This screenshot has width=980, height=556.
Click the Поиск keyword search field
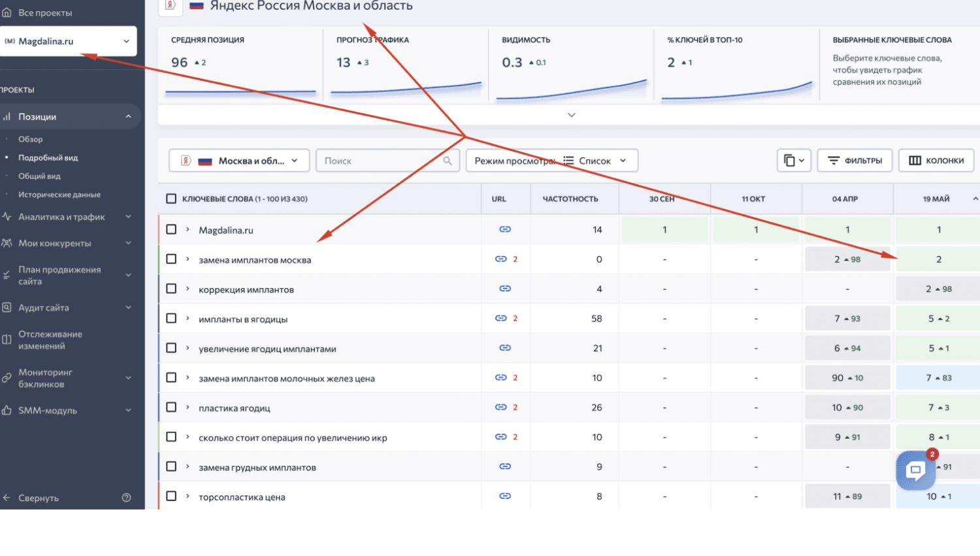tap(387, 161)
